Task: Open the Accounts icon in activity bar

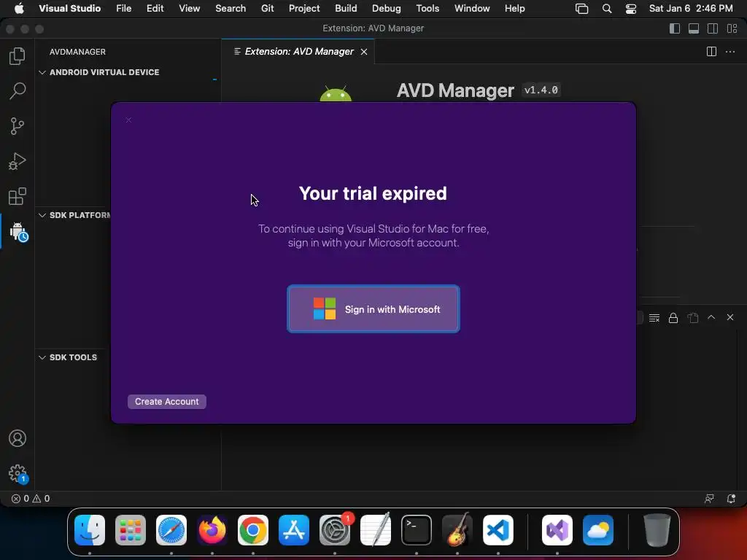Action: (18, 438)
